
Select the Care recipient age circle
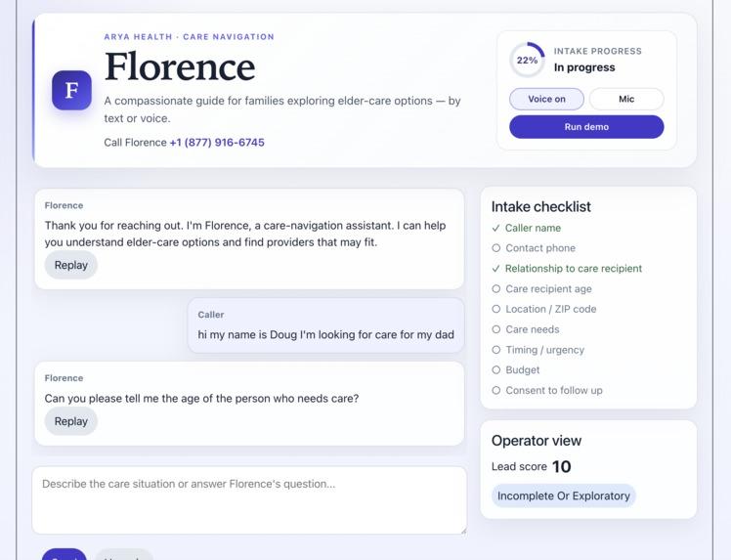pyautogui.click(x=496, y=288)
